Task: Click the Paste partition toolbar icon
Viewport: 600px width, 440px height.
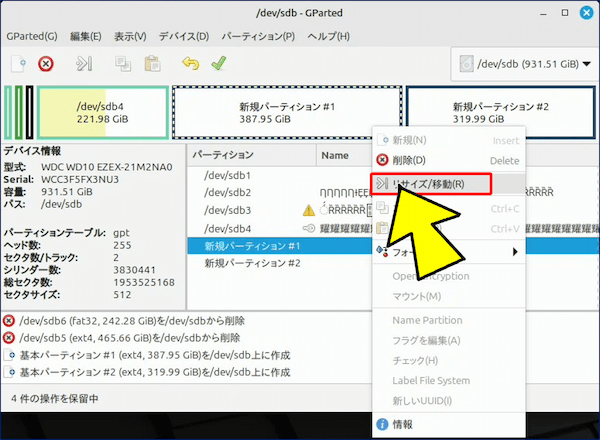Action: click(x=152, y=64)
